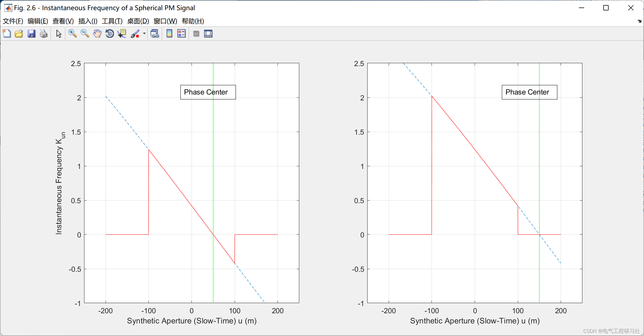Activate the Pan hand tool
This screenshot has width=644, height=336.
(97, 34)
